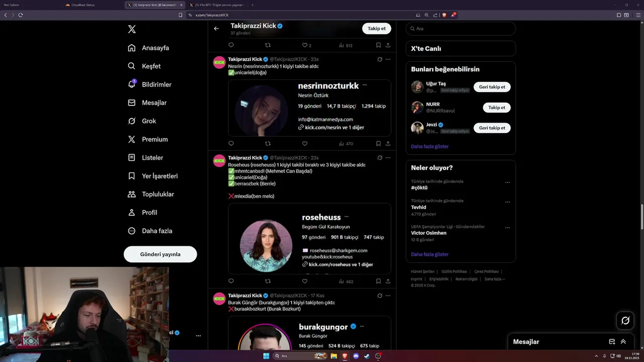This screenshot has height=362, width=644.
Task: Follow NURR with Takip et
Action: tap(497, 108)
